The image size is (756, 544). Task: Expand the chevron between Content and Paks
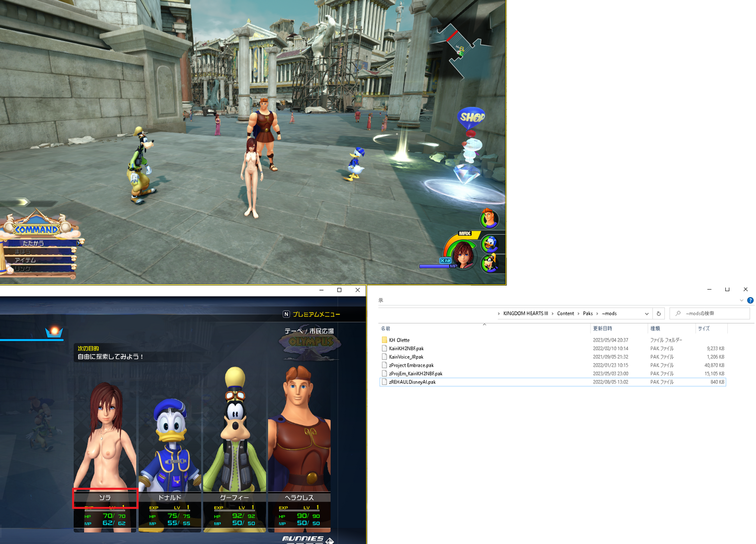[x=578, y=313]
